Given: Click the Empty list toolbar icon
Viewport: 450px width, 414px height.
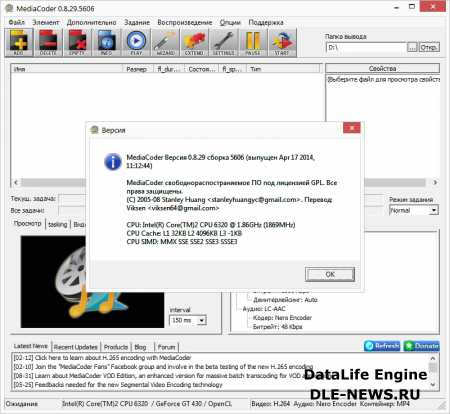Looking at the screenshot, I should point(77,42).
